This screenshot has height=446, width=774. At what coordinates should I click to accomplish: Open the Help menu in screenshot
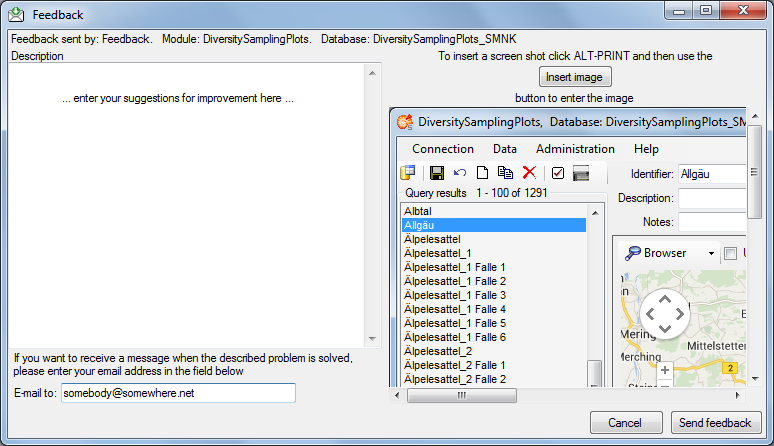click(x=646, y=149)
